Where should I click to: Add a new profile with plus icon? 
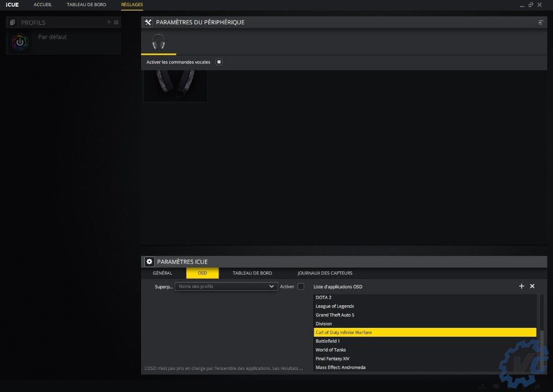pyautogui.click(x=109, y=22)
